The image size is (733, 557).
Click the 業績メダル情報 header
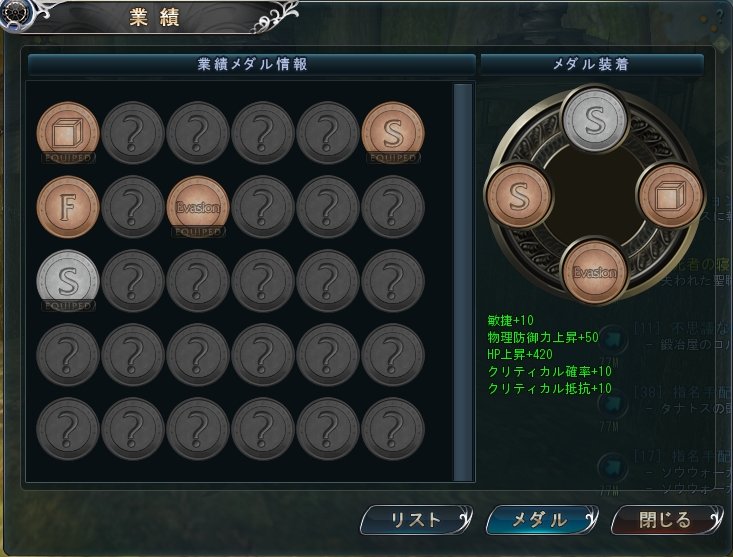[252, 64]
